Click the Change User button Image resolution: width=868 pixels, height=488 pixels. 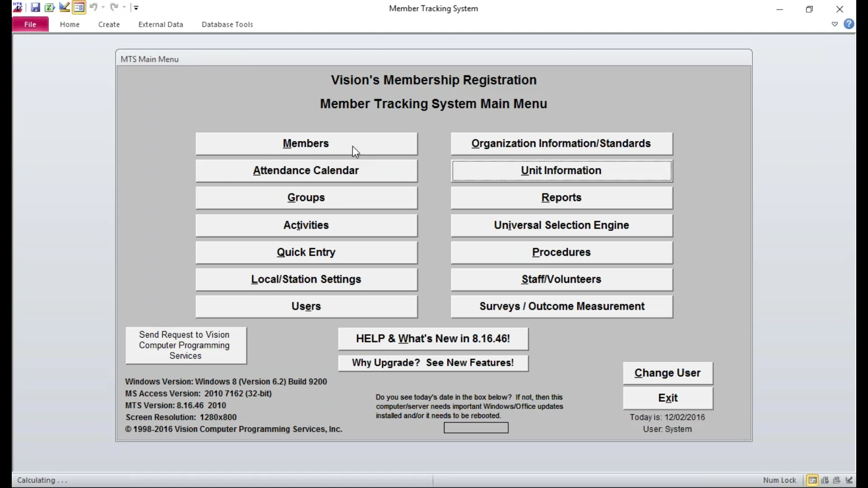click(x=668, y=373)
